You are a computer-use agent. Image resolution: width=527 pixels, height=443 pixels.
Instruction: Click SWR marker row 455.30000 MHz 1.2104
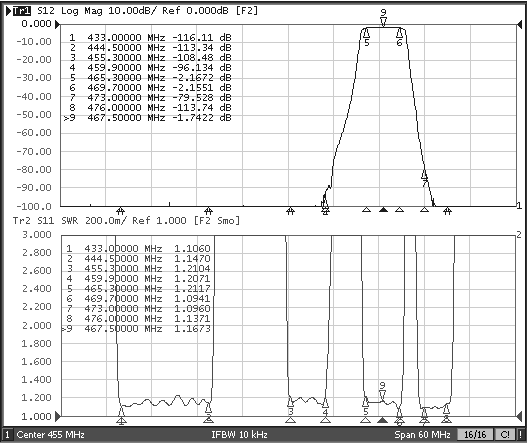click(x=138, y=269)
